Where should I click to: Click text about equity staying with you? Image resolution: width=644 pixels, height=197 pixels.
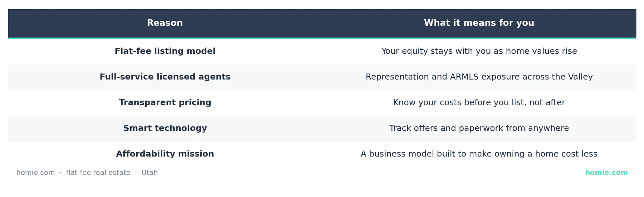(479, 51)
